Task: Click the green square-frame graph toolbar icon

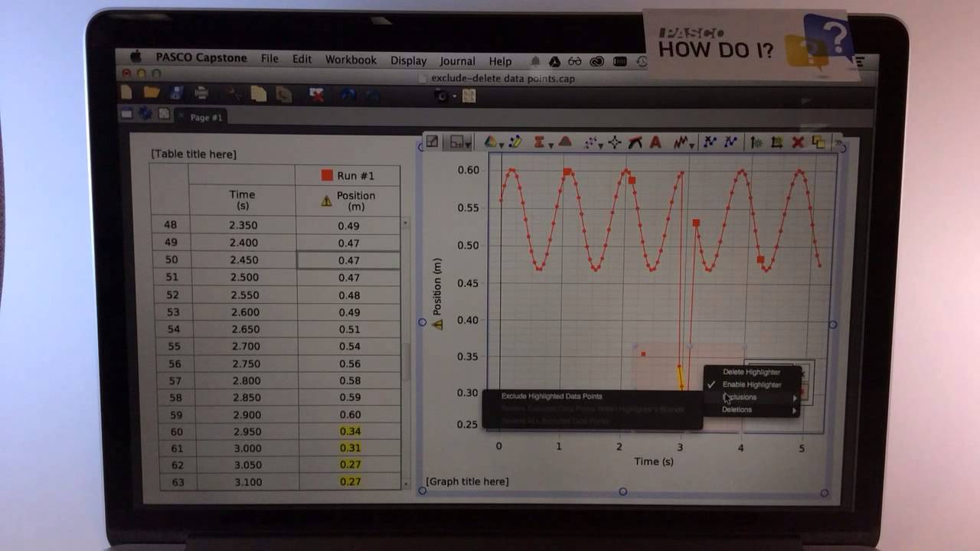Action: (x=777, y=142)
